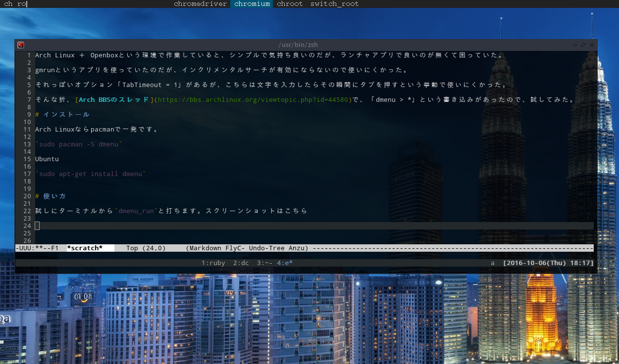Activate tmux window 4:e*

284,263
